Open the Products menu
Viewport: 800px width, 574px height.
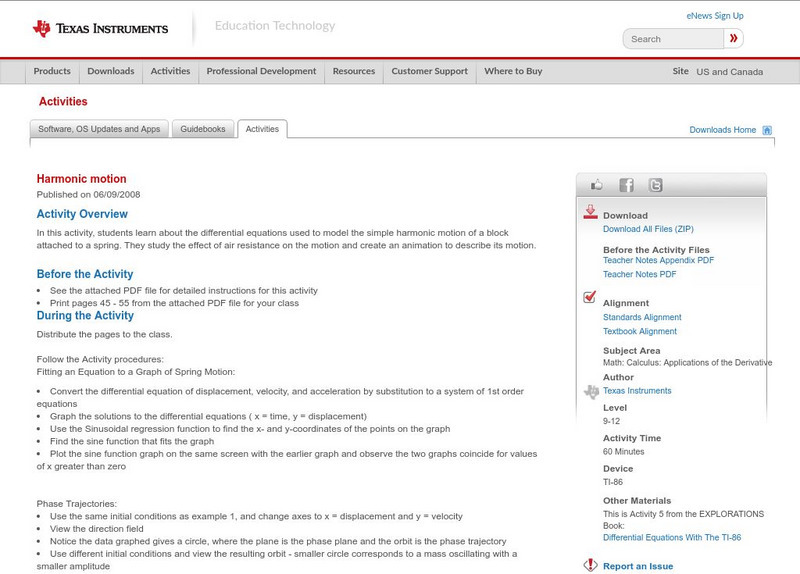click(x=52, y=71)
